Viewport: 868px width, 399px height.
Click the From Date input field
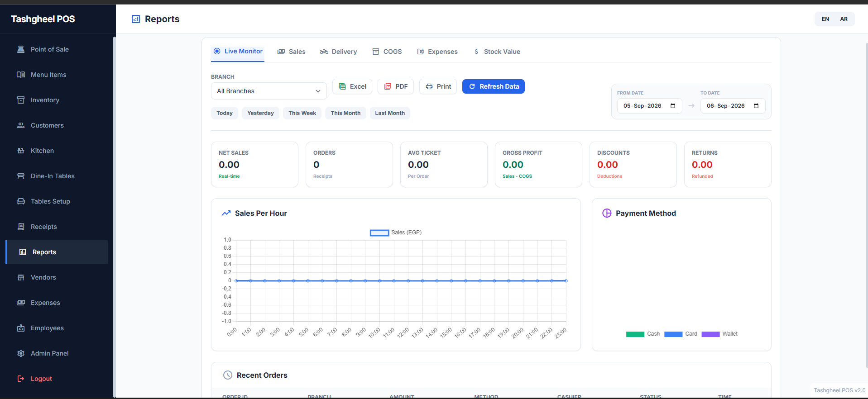coord(649,106)
